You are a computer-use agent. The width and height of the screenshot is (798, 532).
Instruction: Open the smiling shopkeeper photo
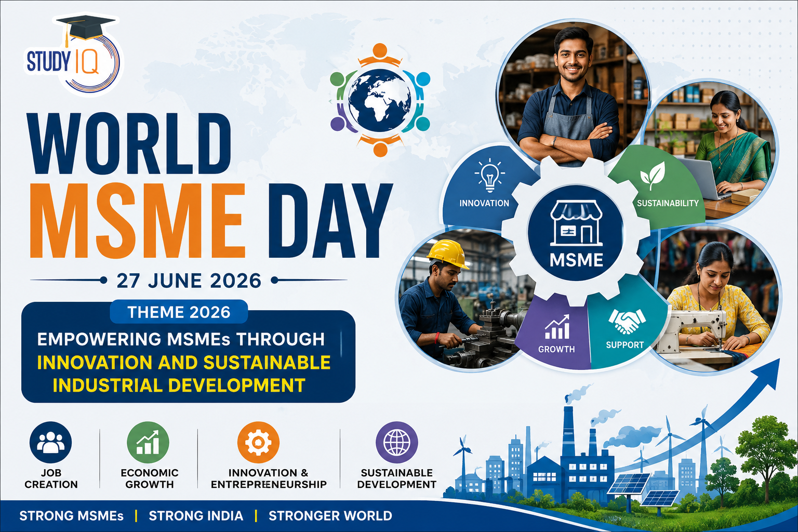tap(573, 94)
